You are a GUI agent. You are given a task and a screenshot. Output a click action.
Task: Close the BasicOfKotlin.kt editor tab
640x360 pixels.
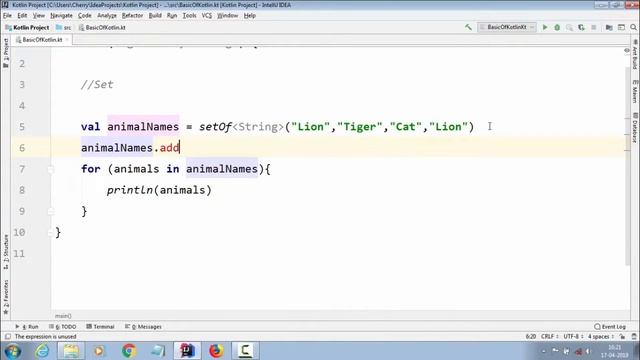tap(67, 40)
